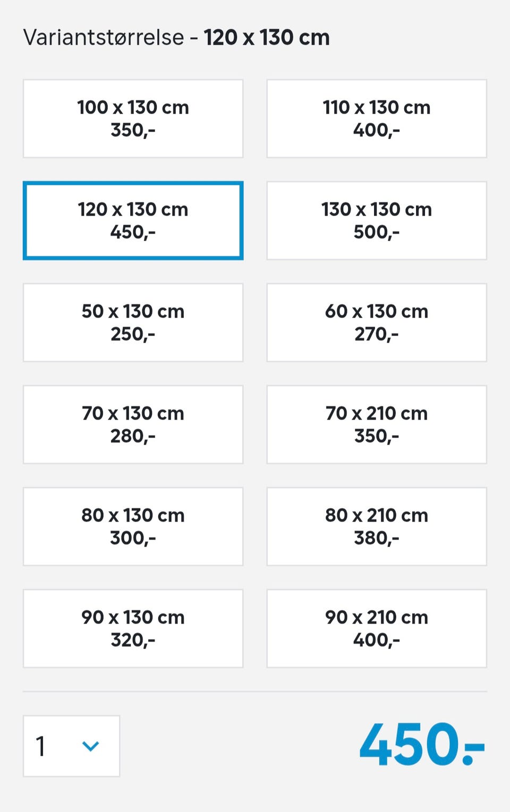
Task: Pick the 90 x 130 cm option
Action: (133, 628)
